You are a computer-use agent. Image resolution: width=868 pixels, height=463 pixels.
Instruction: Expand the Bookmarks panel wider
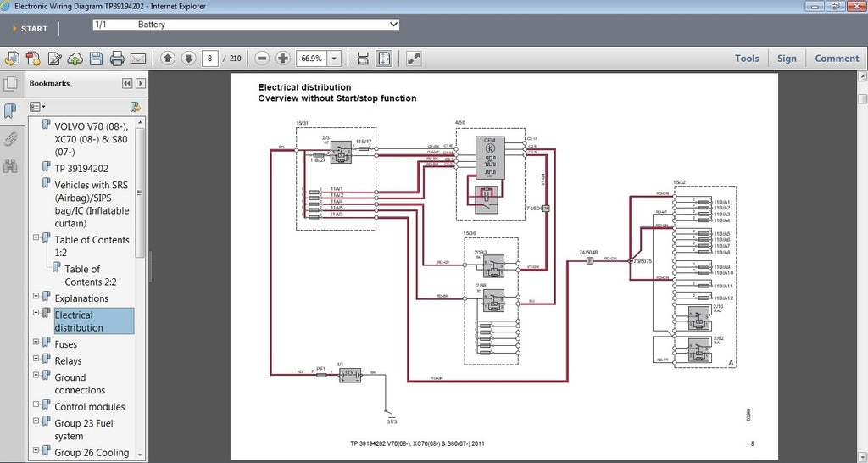(x=141, y=83)
